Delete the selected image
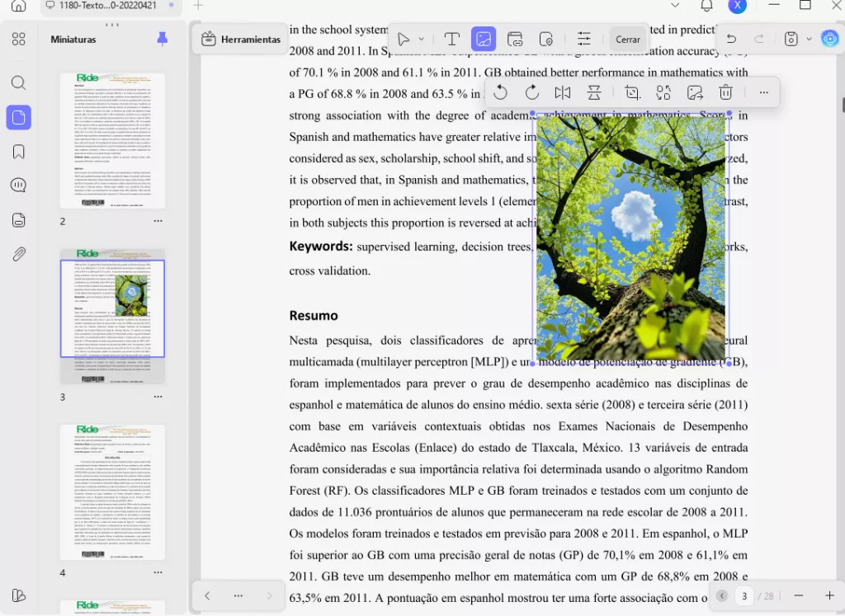Image resolution: width=845 pixels, height=616 pixels. tap(726, 92)
